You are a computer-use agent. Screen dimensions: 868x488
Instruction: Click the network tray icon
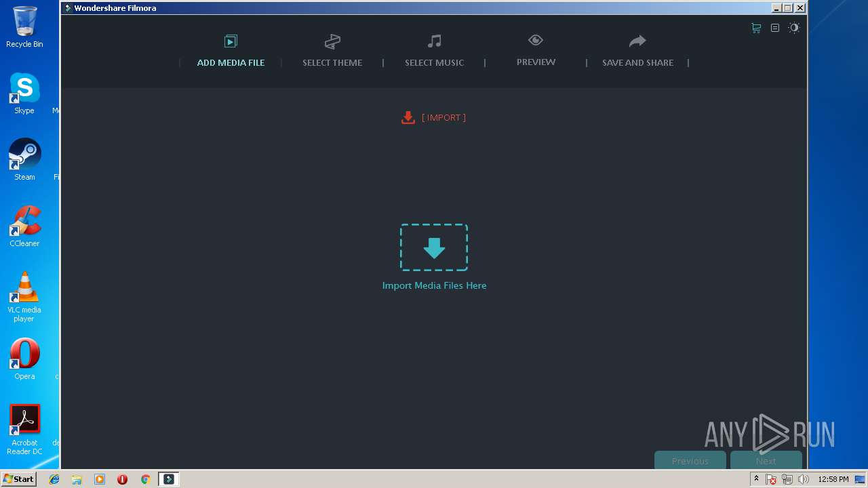click(x=787, y=479)
